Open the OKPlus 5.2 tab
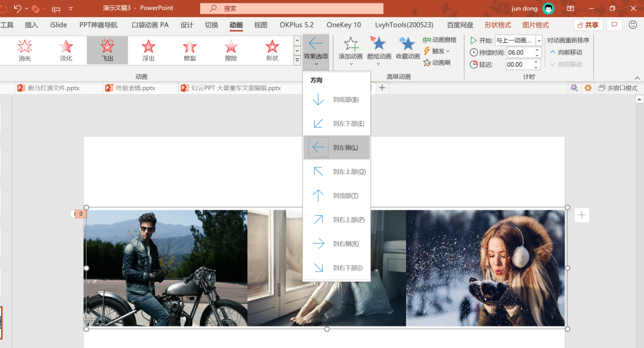The height and width of the screenshot is (348, 644). [x=296, y=25]
